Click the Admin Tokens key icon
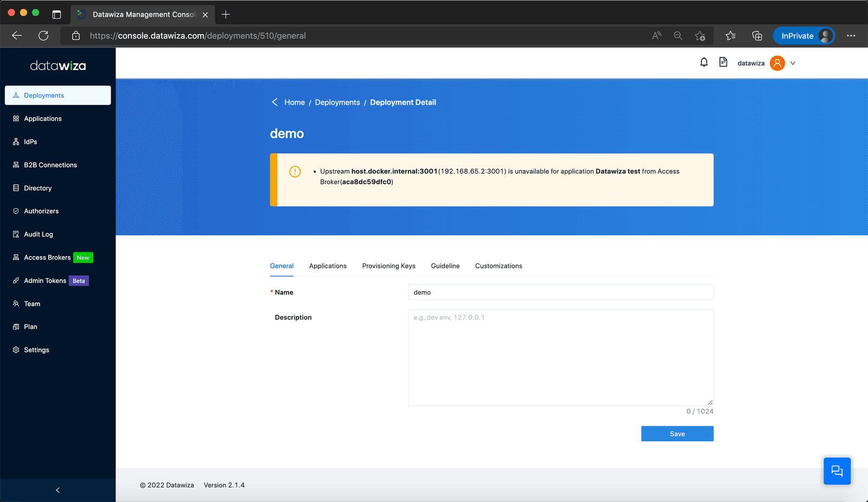 (x=16, y=281)
